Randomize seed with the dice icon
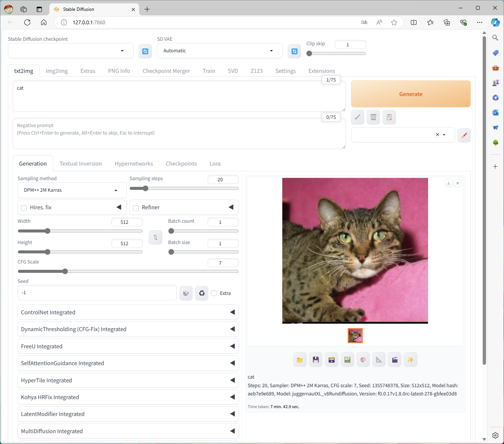Viewport: 504px width, 444px height. click(186, 293)
